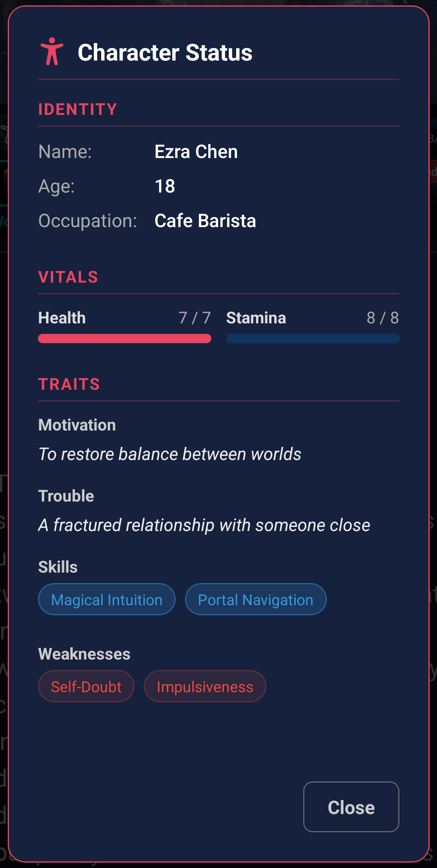The width and height of the screenshot is (437, 868).
Task: Click the IDENTITY section header
Action: [77, 109]
